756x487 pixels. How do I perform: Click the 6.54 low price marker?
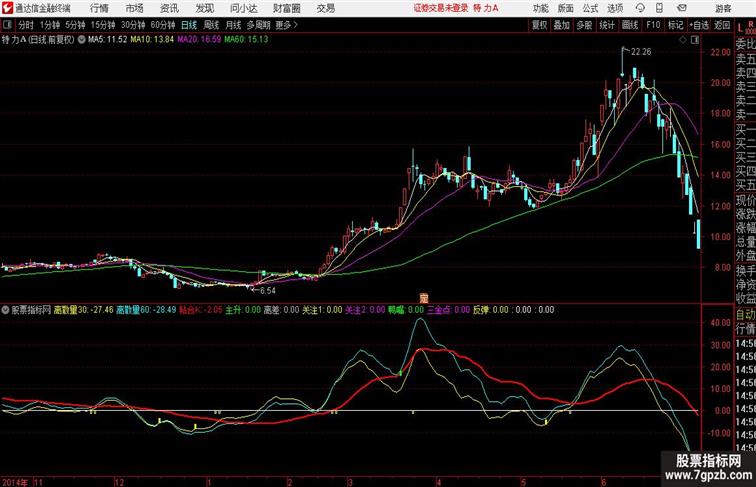268,291
